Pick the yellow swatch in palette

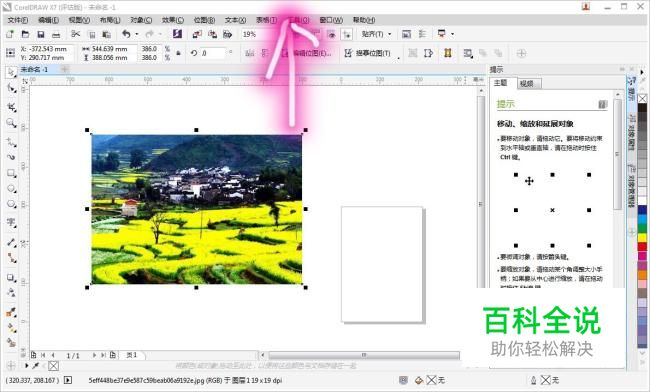point(642,238)
